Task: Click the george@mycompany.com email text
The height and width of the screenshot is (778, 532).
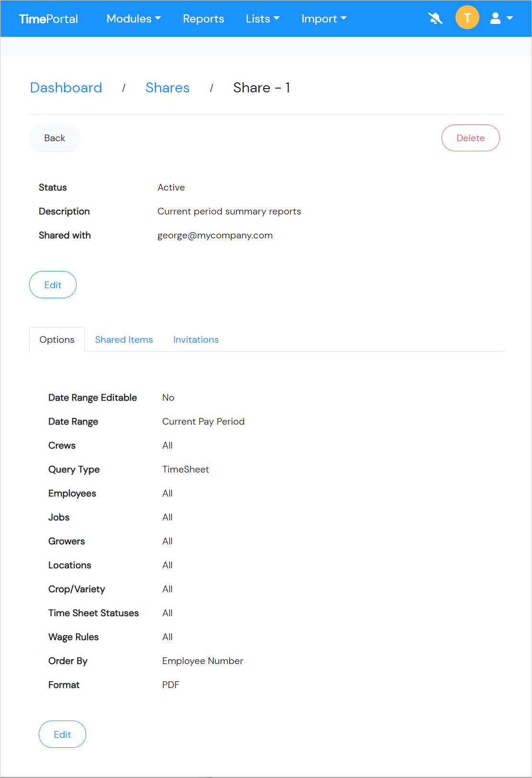Action: (215, 235)
